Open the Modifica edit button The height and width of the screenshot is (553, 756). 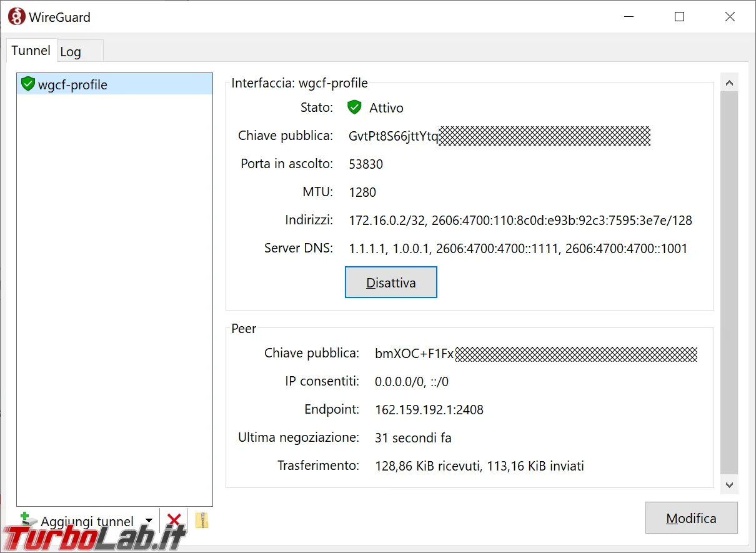[x=691, y=518]
